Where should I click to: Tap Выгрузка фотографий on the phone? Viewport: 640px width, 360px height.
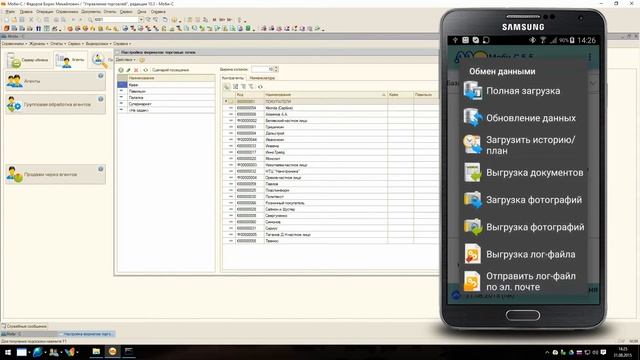(x=523, y=227)
